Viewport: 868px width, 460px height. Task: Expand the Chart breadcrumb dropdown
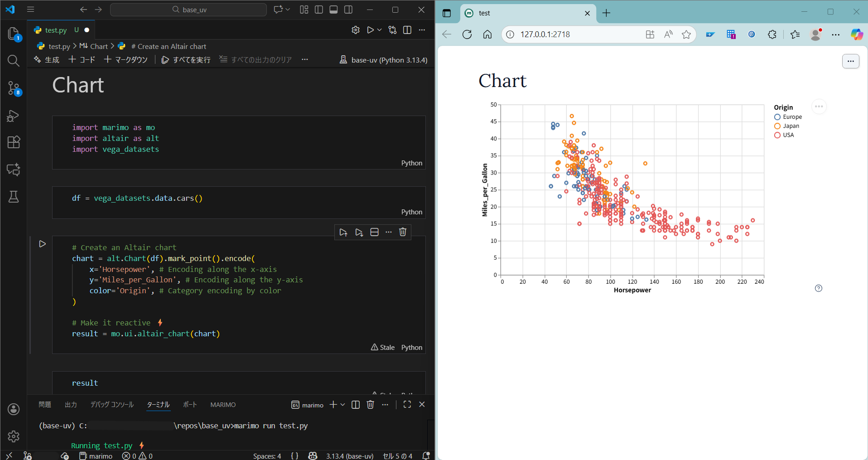[x=99, y=46]
